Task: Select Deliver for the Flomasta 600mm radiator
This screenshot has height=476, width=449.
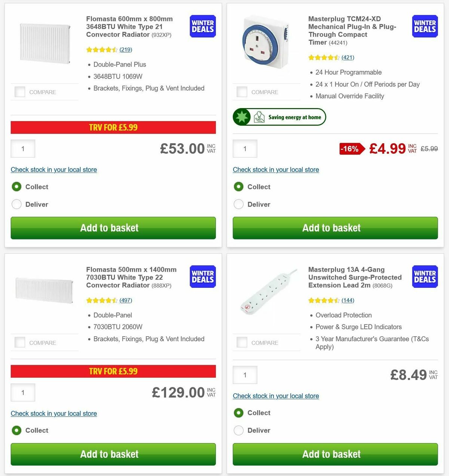Action: [16, 204]
